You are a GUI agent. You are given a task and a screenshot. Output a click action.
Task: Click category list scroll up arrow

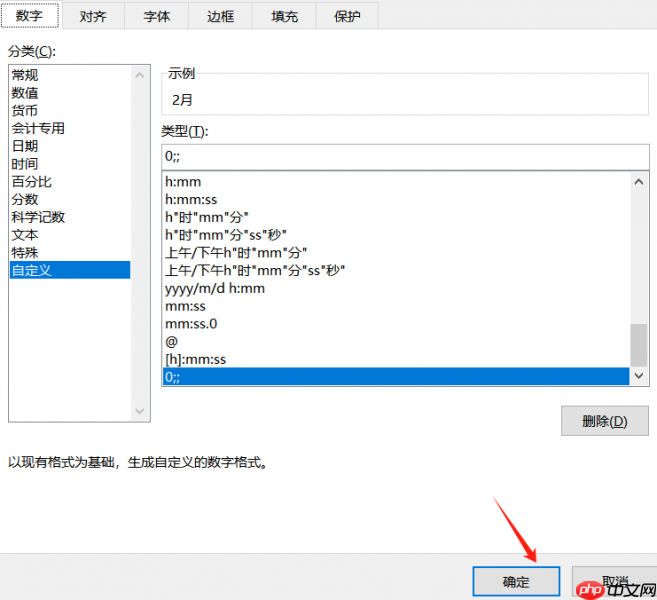click(140, 75)
